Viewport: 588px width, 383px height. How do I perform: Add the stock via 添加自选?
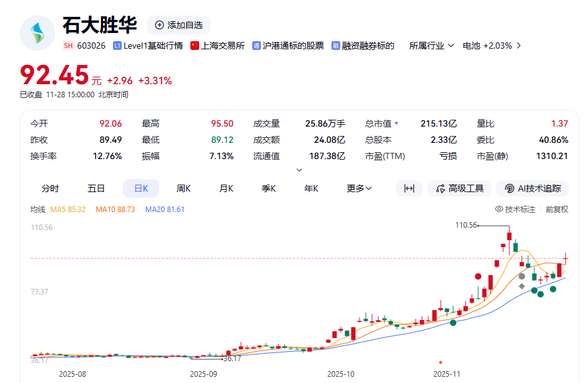click(x=179, y=25)
